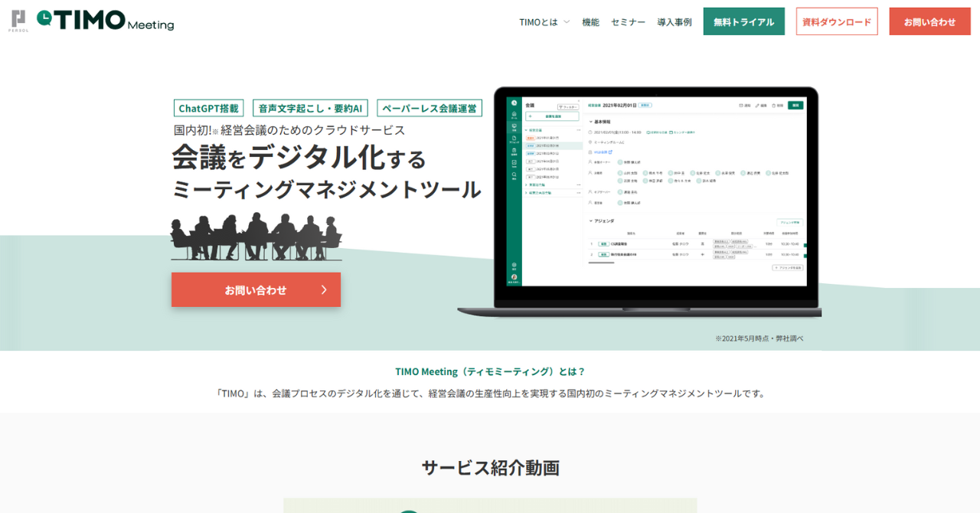The width and height of the screenshot is (980, 513).
Task: Click the ChatGPT搭載 tag
Action: pos(208,108)
